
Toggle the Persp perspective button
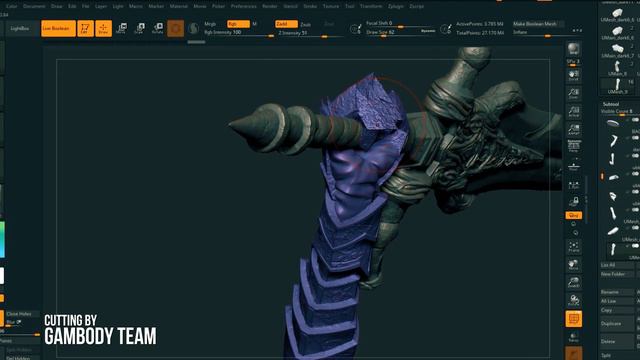pyautogui.click(x=573, y=146)
